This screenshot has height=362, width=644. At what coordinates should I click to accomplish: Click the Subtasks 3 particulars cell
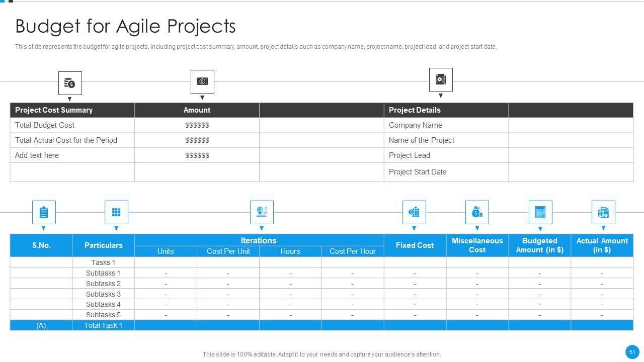(104, 294)
